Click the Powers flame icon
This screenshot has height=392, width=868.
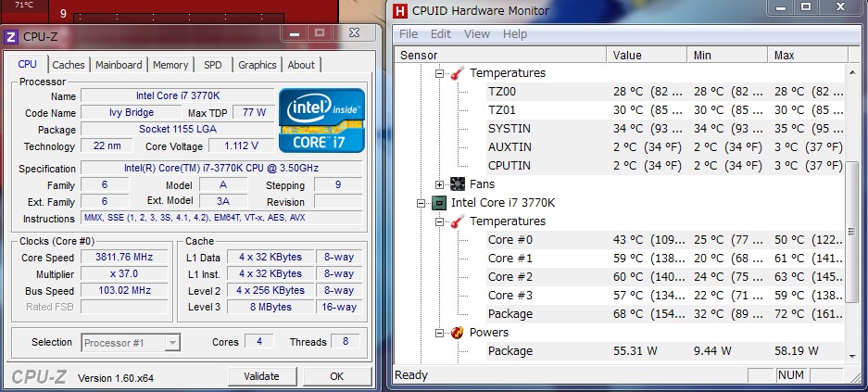(x=458, y=332)
